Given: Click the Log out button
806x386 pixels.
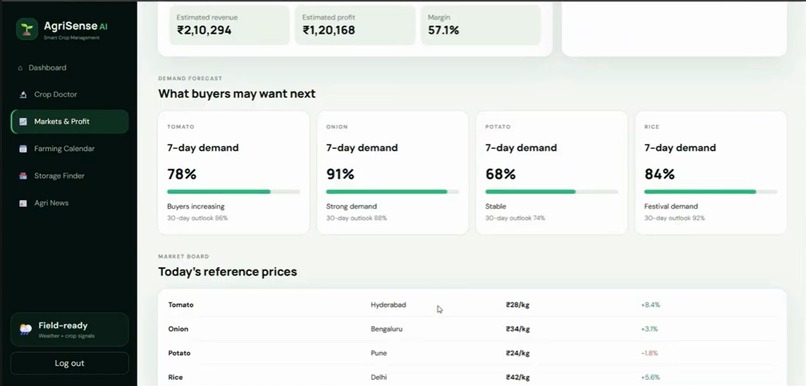Looking at the screenshot, I should (69, 363).
